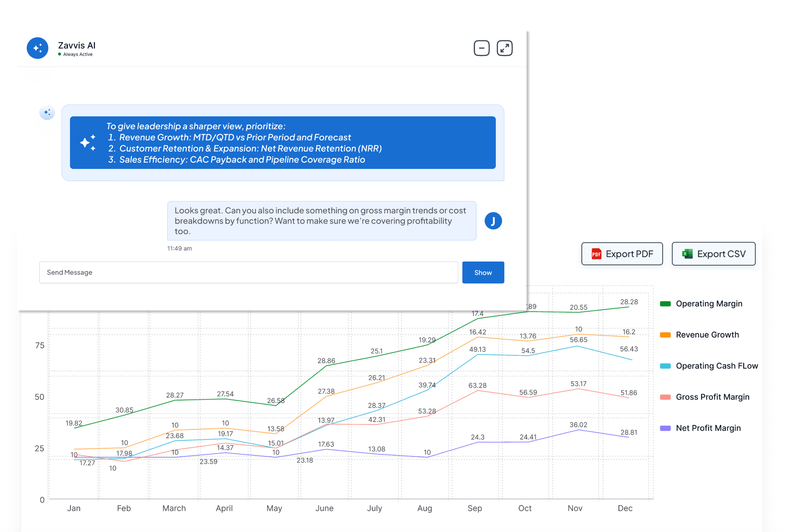Click the sparkle icon on the blue suggestion card
Viewport: 785px width, 532px height.
click(88, 143)
